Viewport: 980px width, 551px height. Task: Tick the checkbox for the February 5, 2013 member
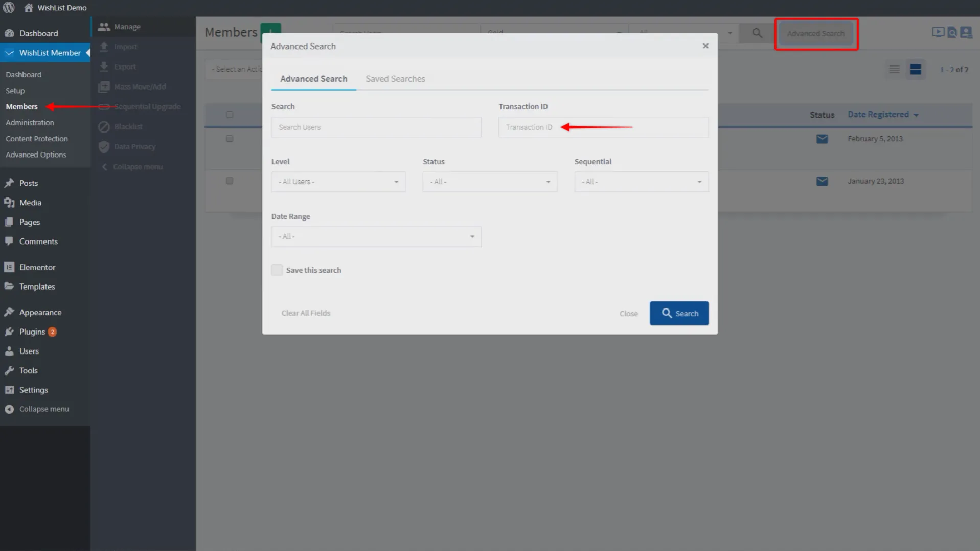click(230, 139)
